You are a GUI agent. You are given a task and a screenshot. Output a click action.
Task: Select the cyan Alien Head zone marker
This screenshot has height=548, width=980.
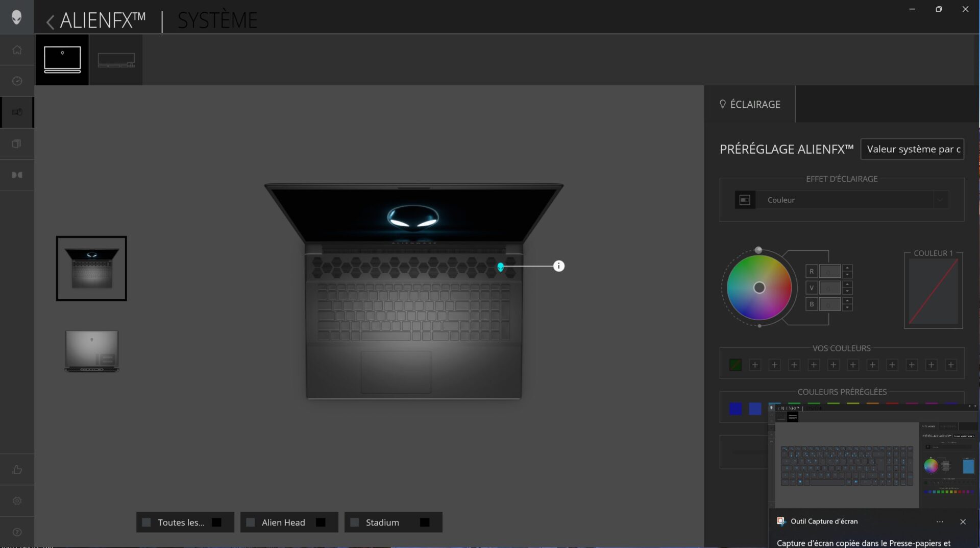[501, 267]
